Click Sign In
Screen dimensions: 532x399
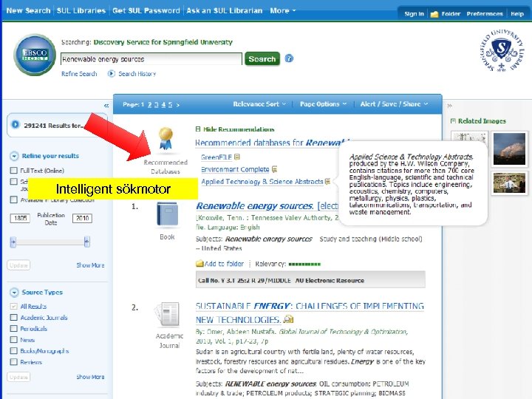click(414, 14)
